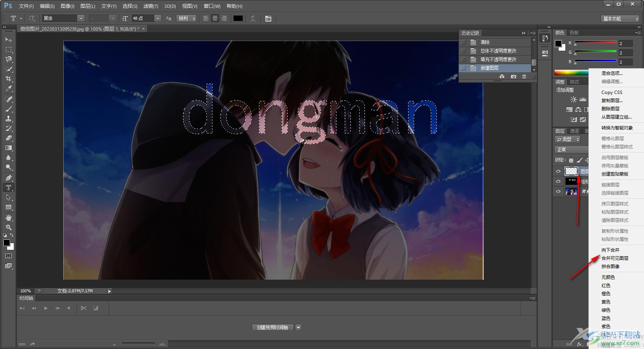Click the foreground color in Color panel
The height and width of the screenshot is (349, 644).
558,44
